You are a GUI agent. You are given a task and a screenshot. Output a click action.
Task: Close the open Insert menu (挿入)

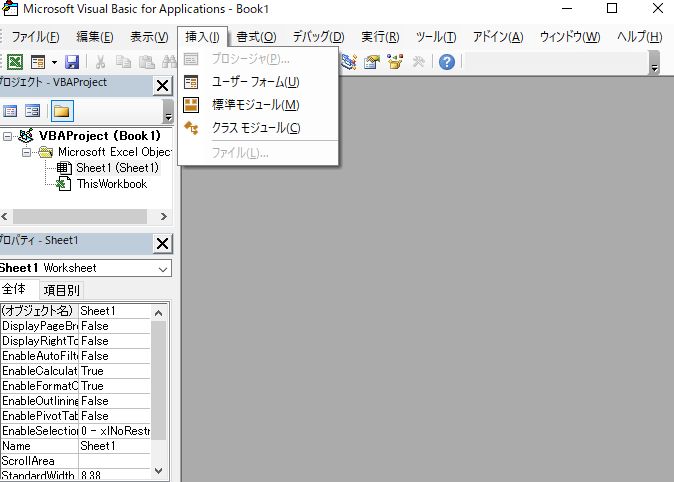coord(202,37)
